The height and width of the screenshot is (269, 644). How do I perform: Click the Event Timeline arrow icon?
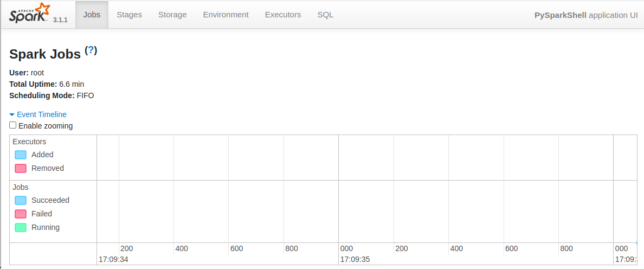click(12, 115)
